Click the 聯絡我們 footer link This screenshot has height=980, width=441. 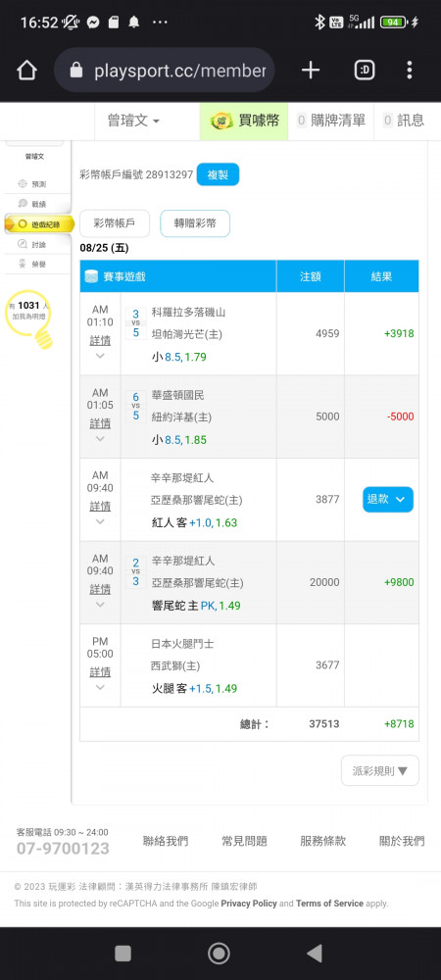coord(166,841)
